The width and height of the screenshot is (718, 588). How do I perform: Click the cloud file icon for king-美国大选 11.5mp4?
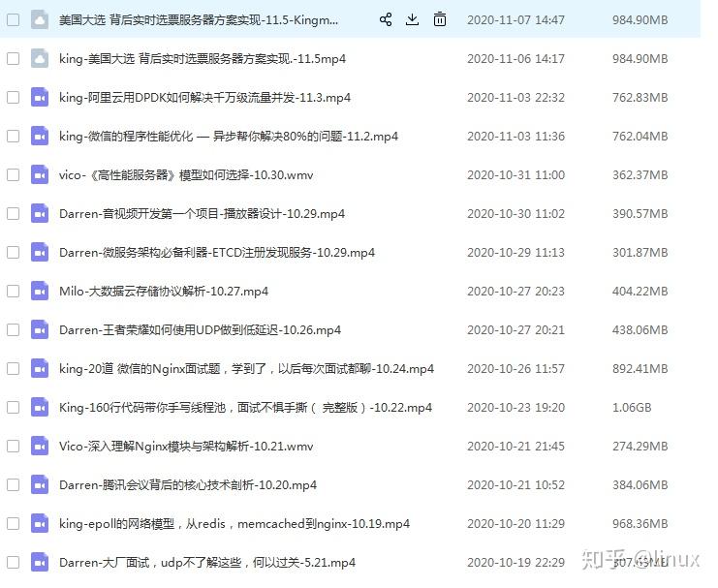40,59
